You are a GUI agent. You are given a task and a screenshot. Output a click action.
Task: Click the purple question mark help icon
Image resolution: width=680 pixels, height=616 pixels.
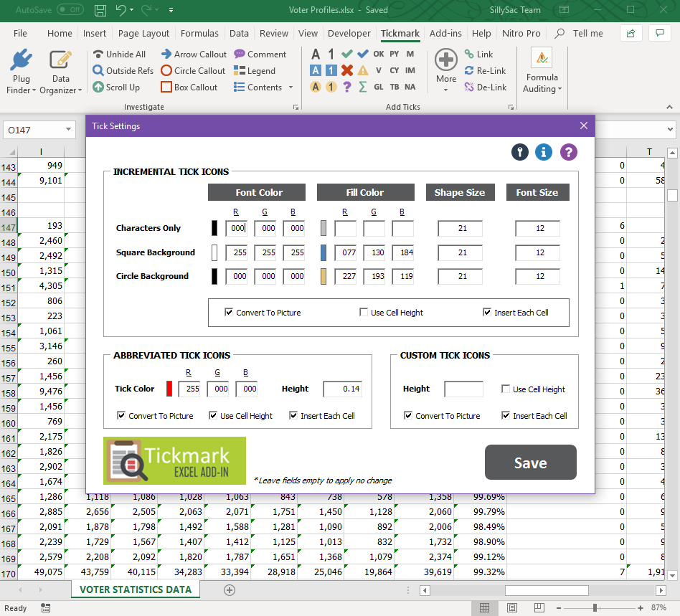click(568, 152)
